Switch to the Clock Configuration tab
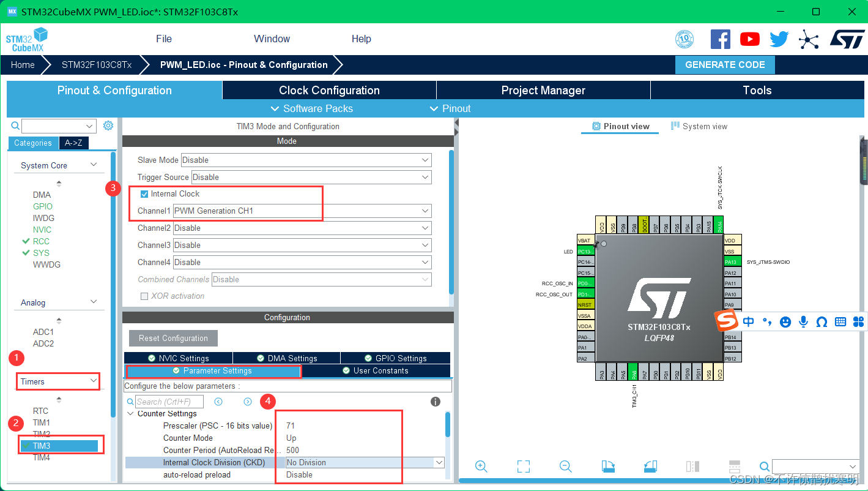868x491 pixels. (x=329, y=90)
